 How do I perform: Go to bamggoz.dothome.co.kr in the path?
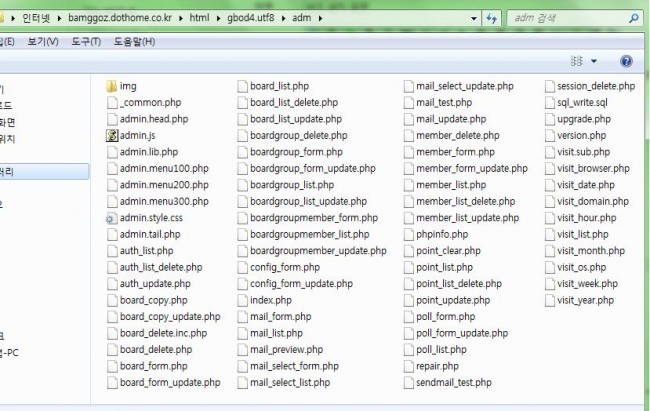coord(120,18)
